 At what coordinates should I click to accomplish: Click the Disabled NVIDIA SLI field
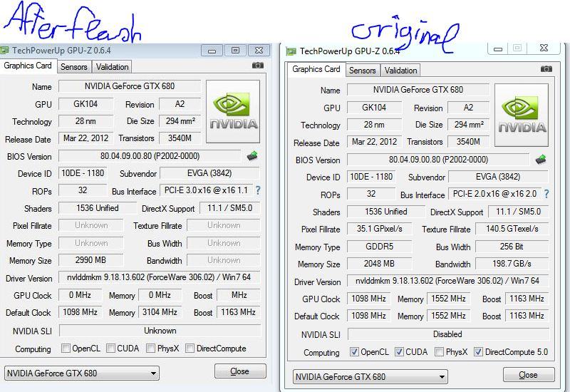tap(448, 334)
